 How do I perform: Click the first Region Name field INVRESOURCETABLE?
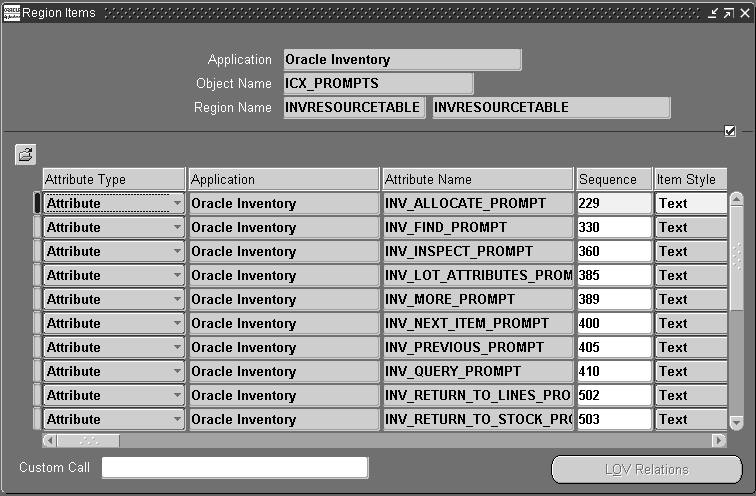point(354,107)
